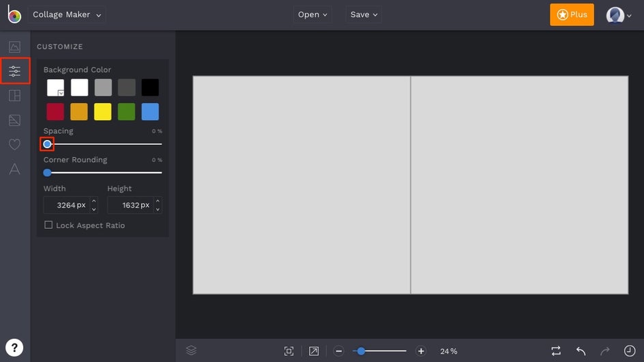644x362 pixels.
Task: Click the orange Plus upgrade button
Action: pos(572,14)
